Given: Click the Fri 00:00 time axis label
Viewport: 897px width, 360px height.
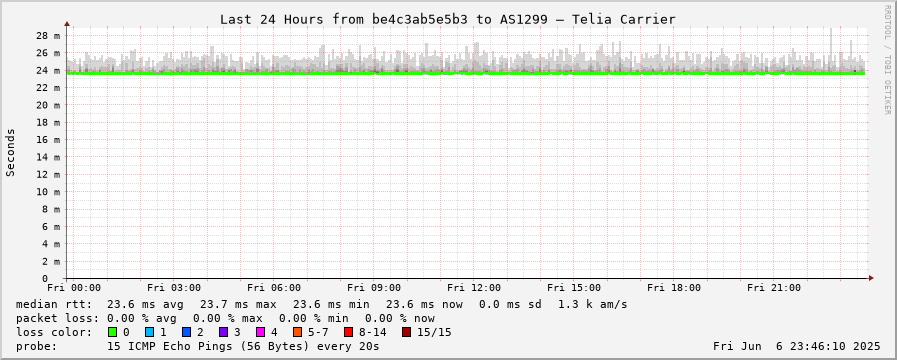Looking at the screenshot, I should 74,287.
